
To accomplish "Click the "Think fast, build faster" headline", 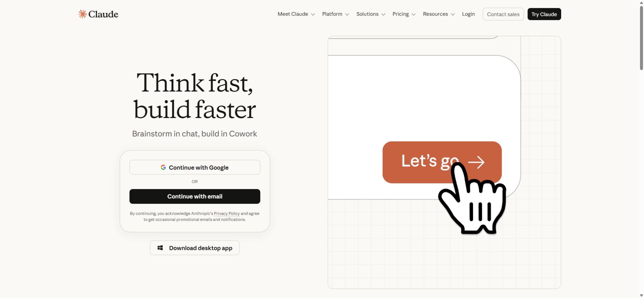I will (x=195, y=96).
